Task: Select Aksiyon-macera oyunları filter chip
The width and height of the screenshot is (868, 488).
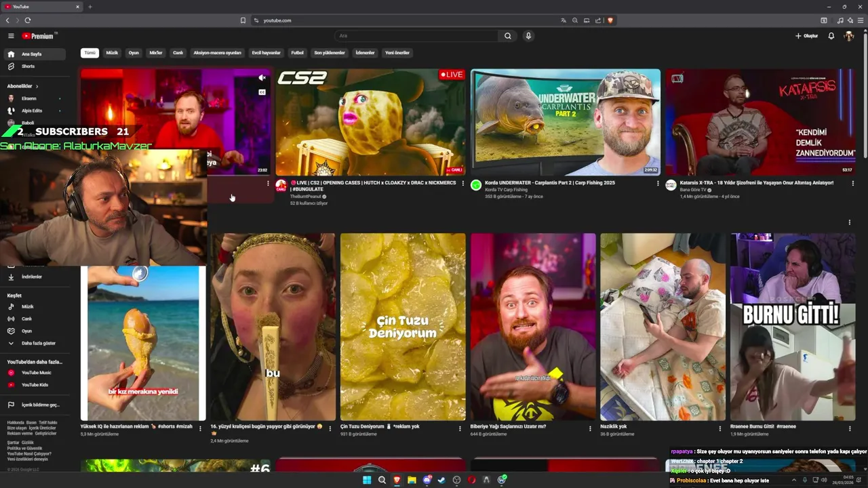Action: coord(217,53)
